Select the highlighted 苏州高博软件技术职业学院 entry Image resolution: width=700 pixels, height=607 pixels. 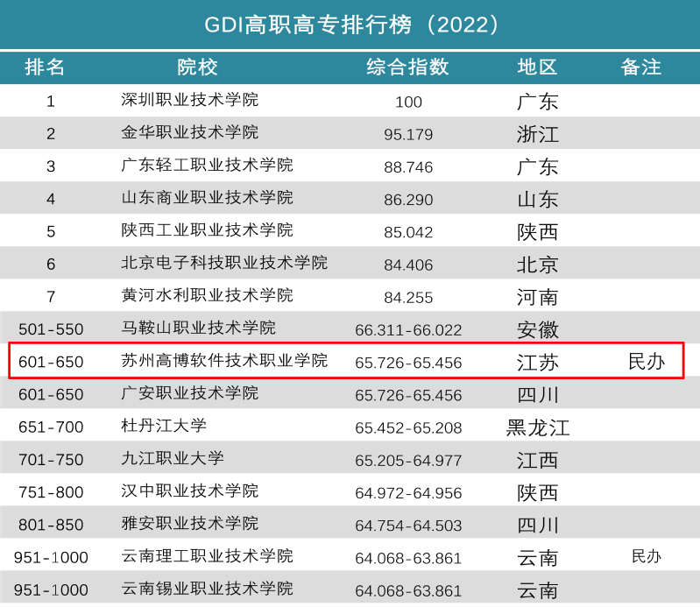tap(223, 360)
